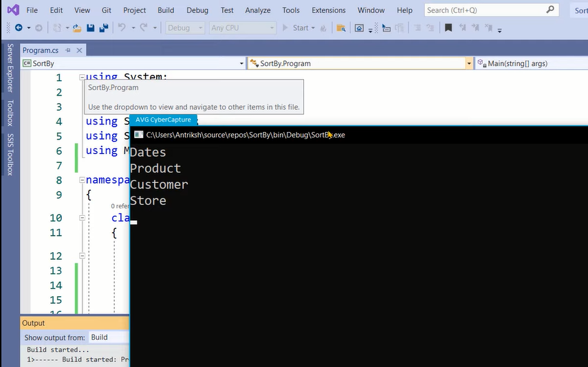Open the Undo history dropdown arrow
Image resolution: width=588 pixels, height=367 pixels.
point(133,28)
